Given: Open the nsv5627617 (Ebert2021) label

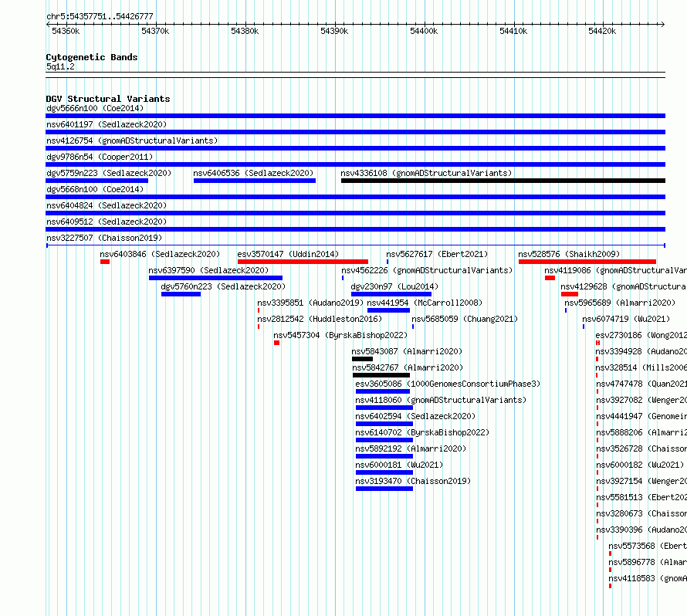Looking at the screenshot, I should coord(437,254).
